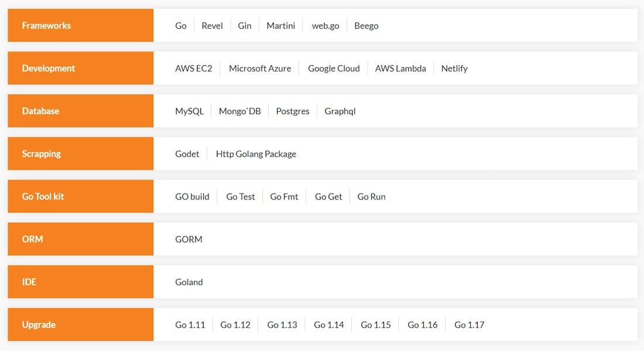
Task: Select the Microsoft Azure entry
Action: click(x=260, y=68)
